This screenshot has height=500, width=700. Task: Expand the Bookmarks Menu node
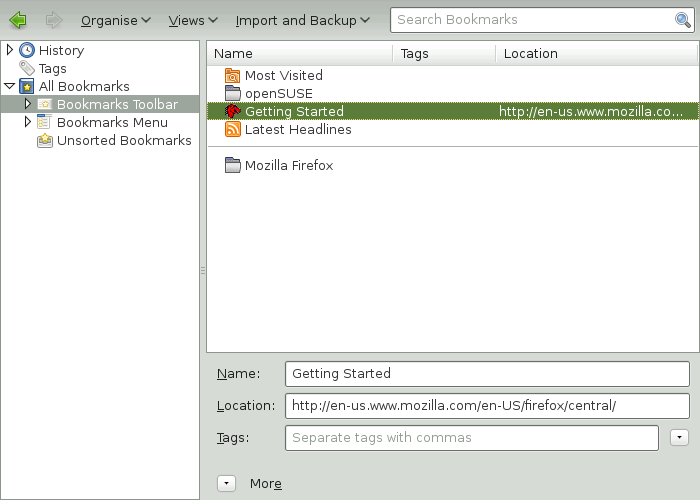pos(28,121)
